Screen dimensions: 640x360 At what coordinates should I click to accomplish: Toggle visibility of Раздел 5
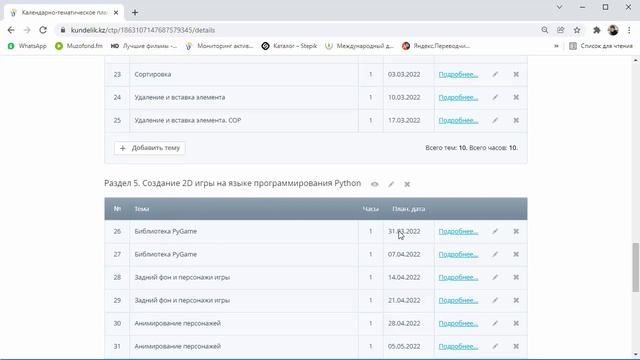(x=374, y=184)
